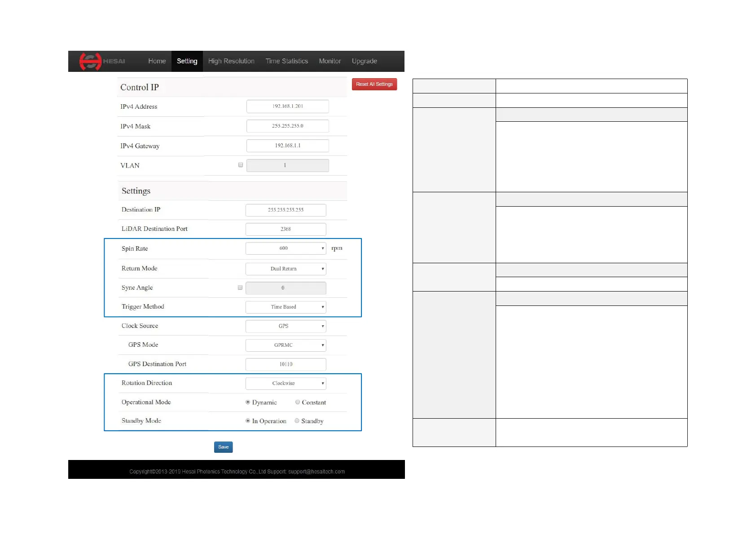Select In Operation standby mode
756x535 pixels.
[248, 421]
